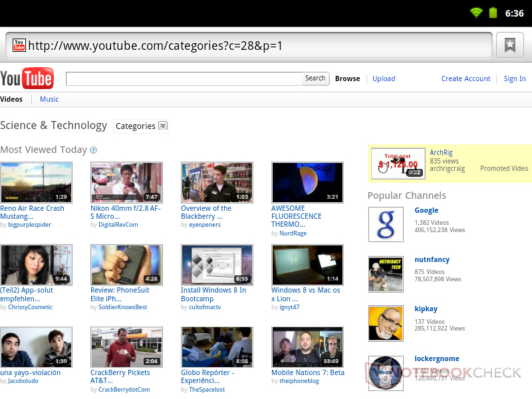Click Reno Air Race Crash title link

[x=32, y=212]
